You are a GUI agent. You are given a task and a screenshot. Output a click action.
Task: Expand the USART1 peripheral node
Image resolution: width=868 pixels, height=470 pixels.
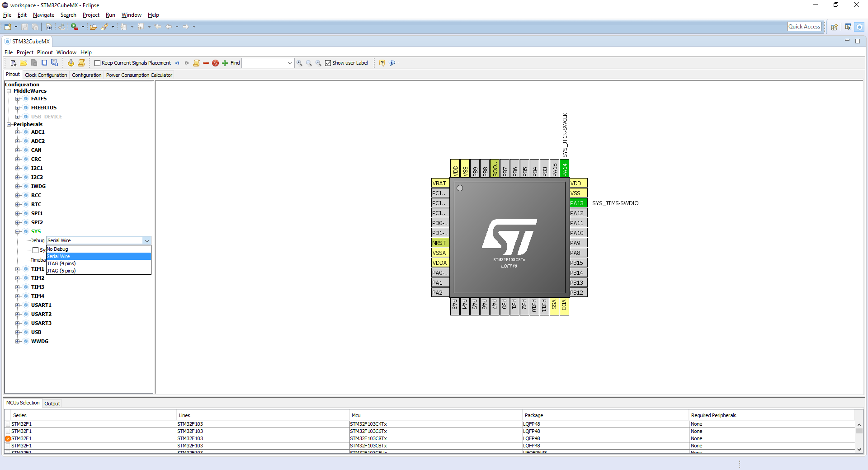18,305
